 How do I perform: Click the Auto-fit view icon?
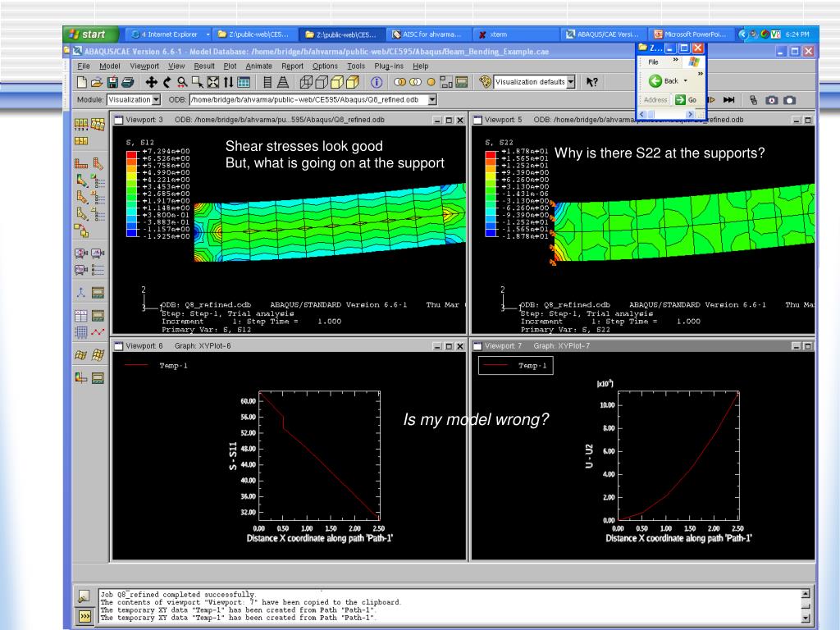[213, 83]
